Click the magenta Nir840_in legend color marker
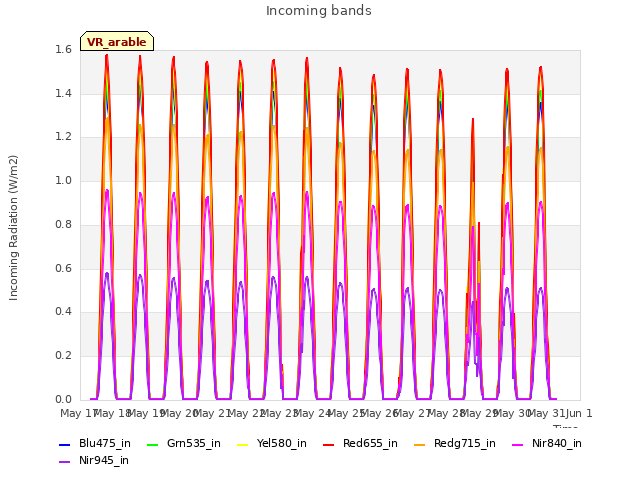Screen dimensions: 640x480 click(518, 444)
